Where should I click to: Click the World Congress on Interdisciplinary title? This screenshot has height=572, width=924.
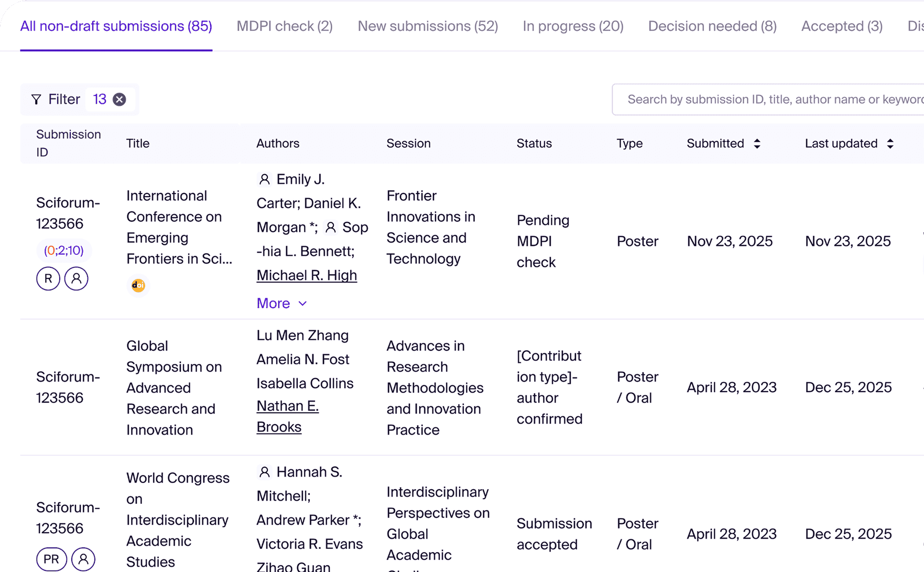(178, 520)
